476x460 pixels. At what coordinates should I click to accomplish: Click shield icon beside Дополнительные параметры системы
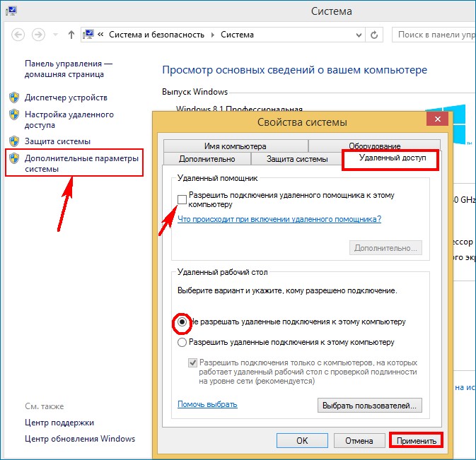(14, 158)
